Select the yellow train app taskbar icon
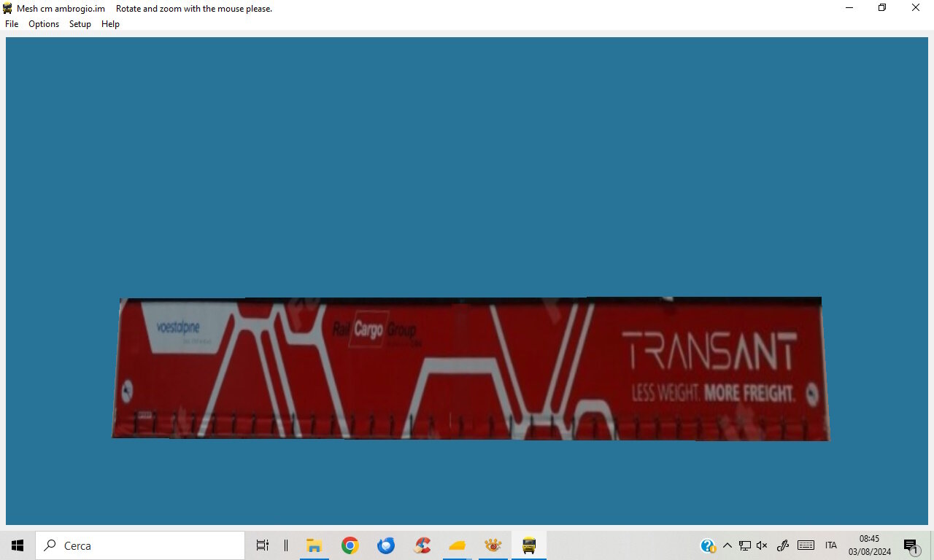The width and height of the screenshot is (934, 560). click(x=529, y=545)
